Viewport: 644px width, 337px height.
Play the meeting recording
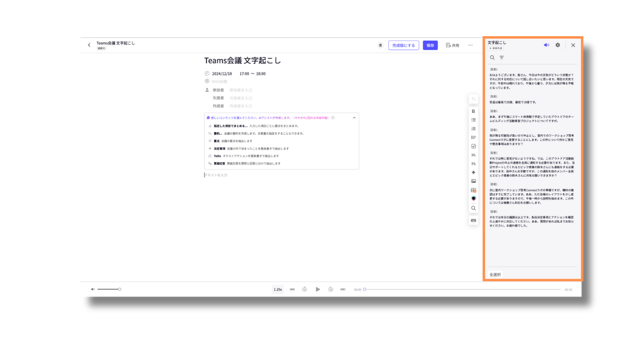coord(317,290)
